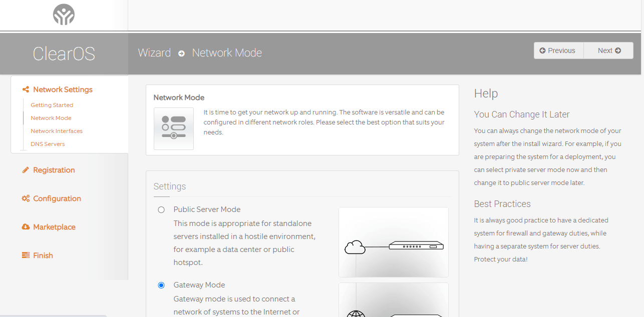
Task: Click the Network Mode sliders icon
Action: click(173, 128)
